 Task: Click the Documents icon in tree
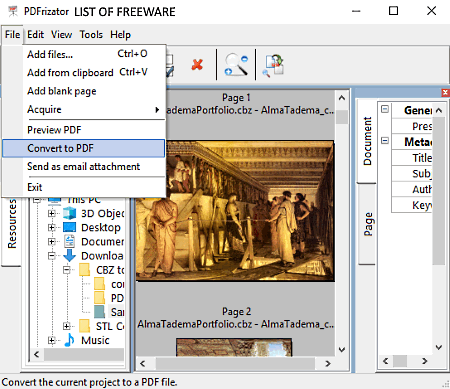(x=69, y=241)
